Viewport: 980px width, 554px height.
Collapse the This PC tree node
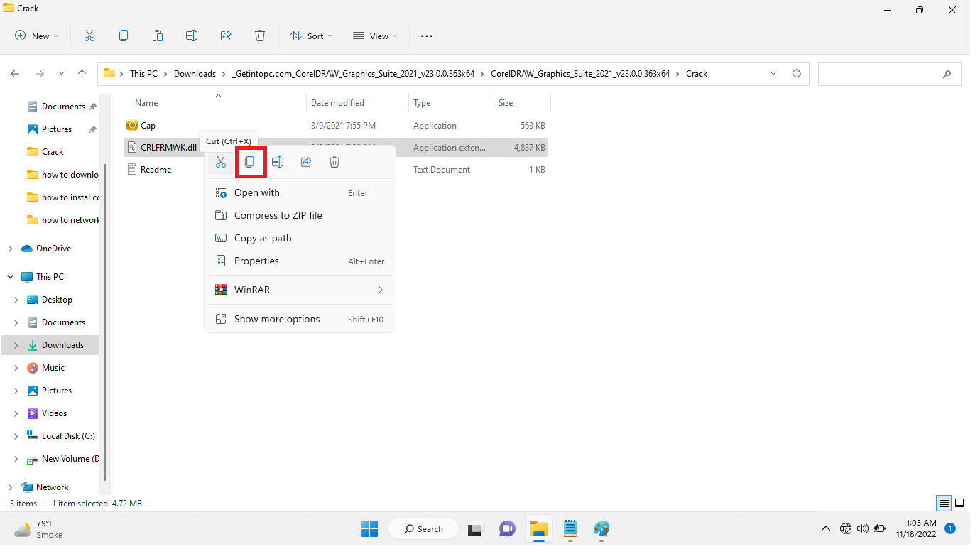10,277
